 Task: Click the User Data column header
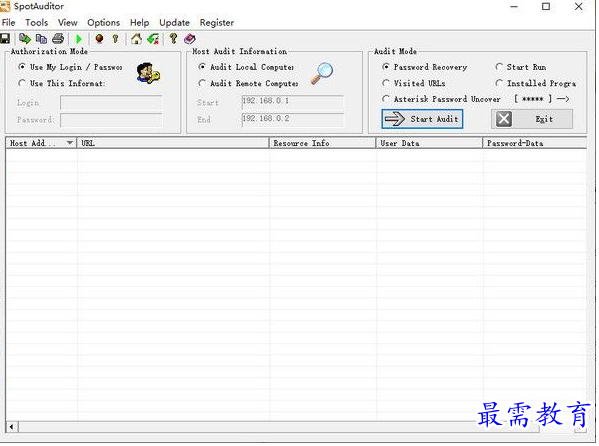pyautogui.click(x=429, y=143)
